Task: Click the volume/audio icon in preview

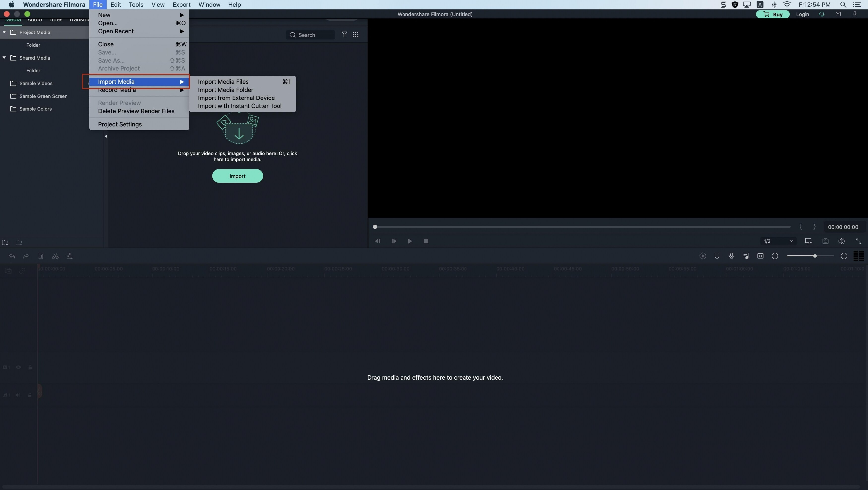Action: tap(842, 241)
